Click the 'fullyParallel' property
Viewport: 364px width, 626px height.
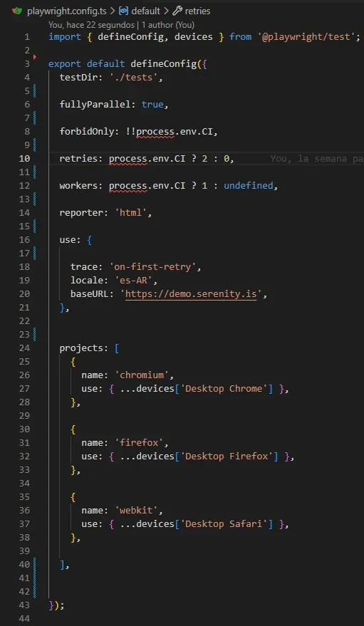click(x=95, y=105)
